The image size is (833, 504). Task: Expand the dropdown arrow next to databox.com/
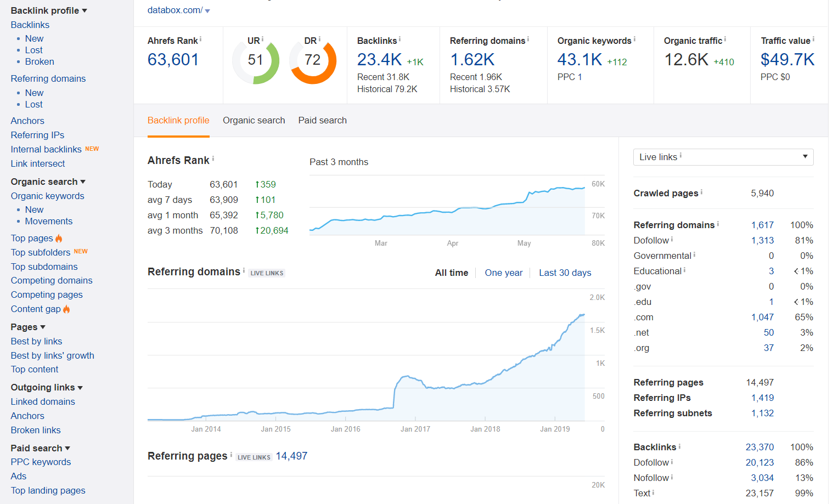[207, 11]
